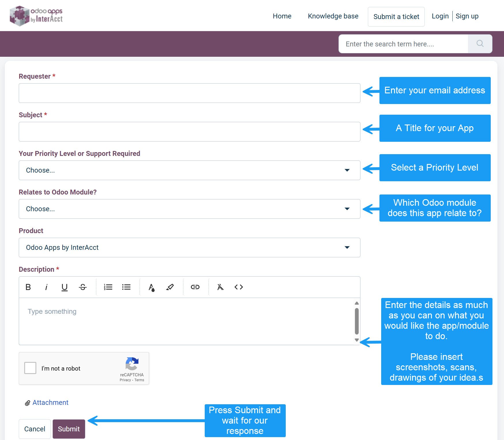Viewport: 504px width, 440px height.
Task: Switch editor to code view
Action: (239, 287)
